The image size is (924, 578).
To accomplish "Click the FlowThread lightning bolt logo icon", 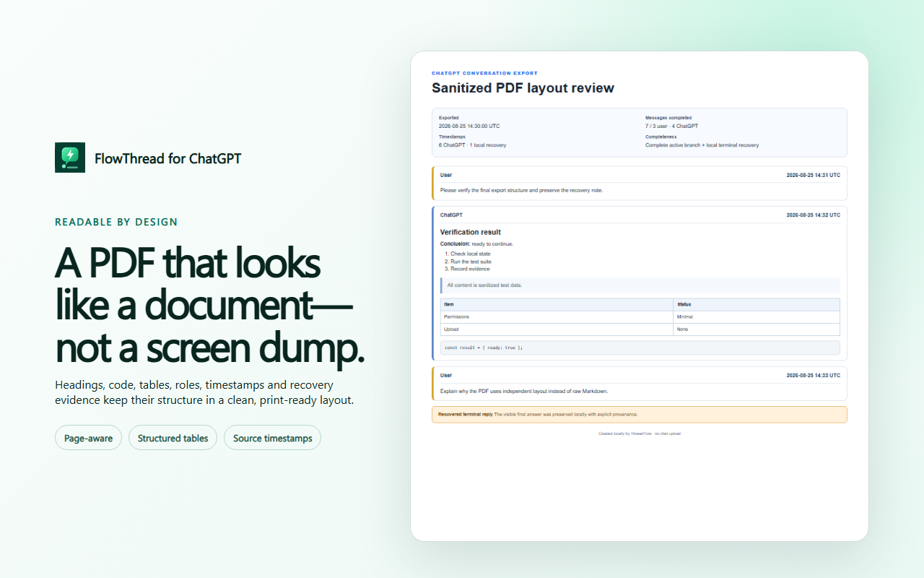I will coord(70,158).
